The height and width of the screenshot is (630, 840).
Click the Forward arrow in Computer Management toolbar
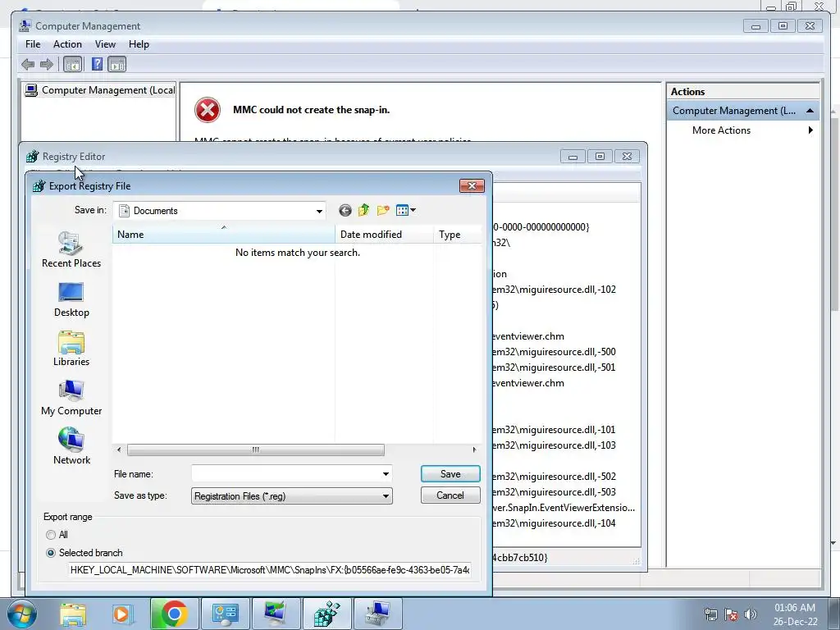click(x=47, y=65)
